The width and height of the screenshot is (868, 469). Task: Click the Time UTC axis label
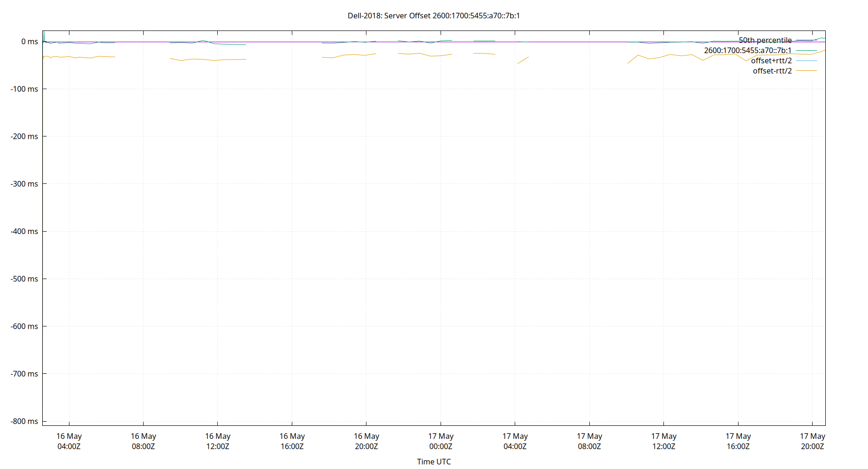click(x=434, y=461)
